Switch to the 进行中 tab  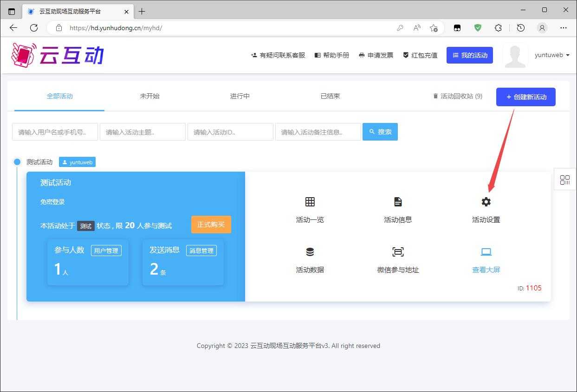click(240, 96)
